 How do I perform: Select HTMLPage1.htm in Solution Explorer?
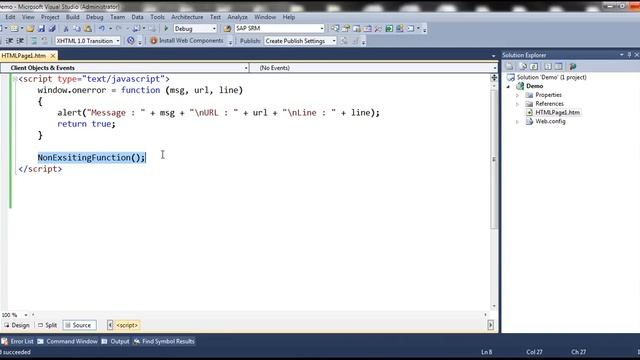(557, 113)
